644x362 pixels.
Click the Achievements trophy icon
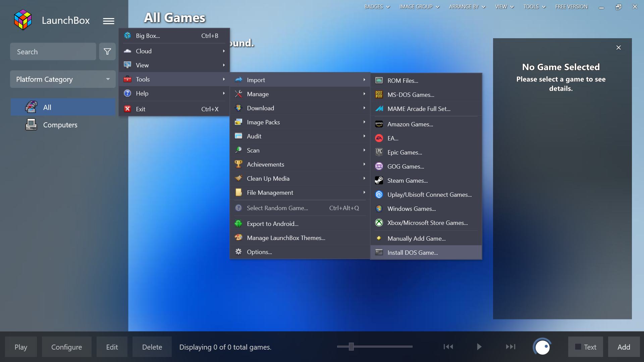coord(238,164)
